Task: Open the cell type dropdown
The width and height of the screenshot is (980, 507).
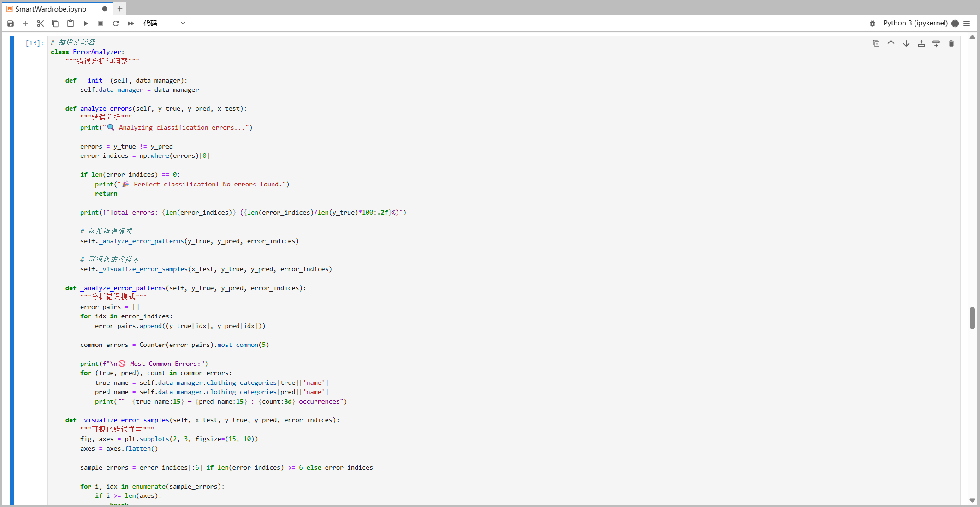Action: click(x=164, y=24)
